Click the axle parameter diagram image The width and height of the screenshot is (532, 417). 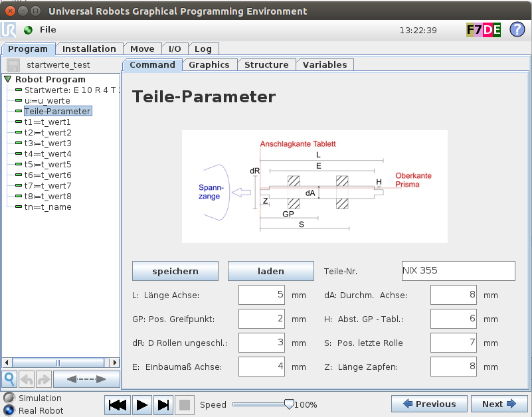(315, 186)
